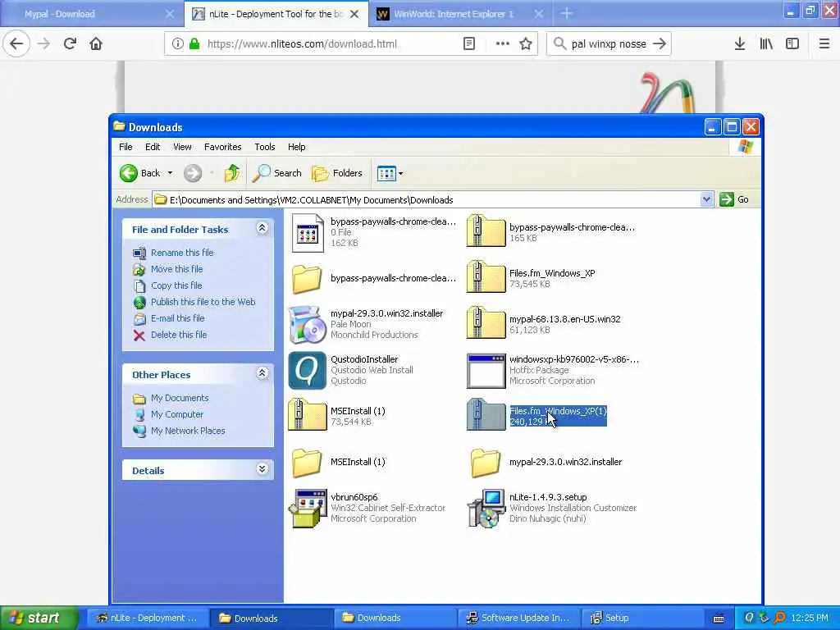This screenshot has width=840, height=630.
Task: Collapse the Other Places panel
Action: click(x=262, y=373)
